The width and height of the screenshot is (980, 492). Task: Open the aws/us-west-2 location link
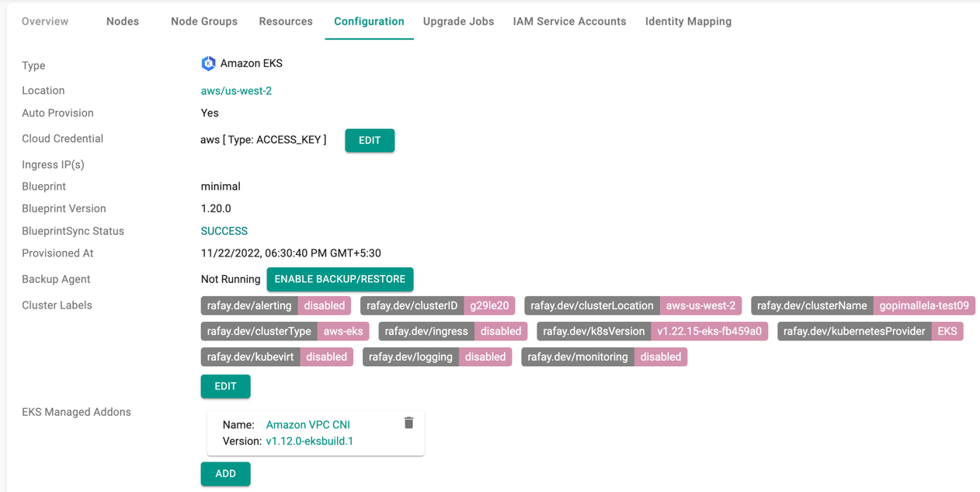click(x=236, y=91)
